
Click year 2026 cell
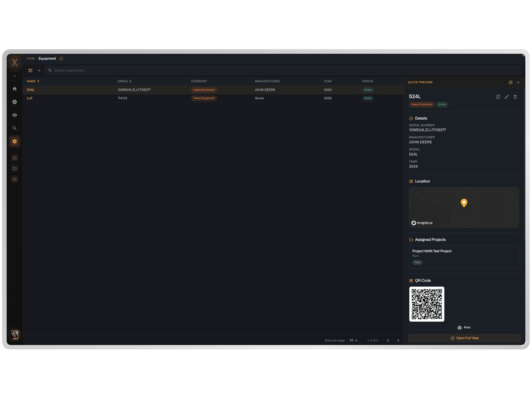(x=328, y=98)
